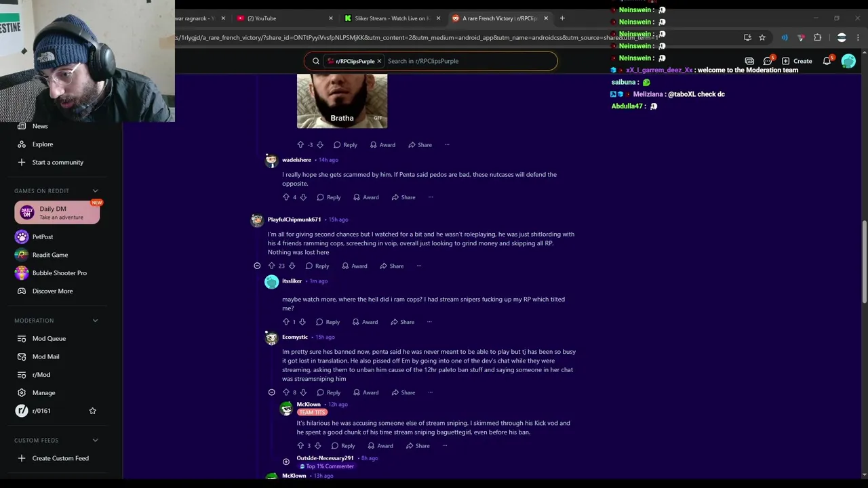This screenshot has height=488, width=868.
Task: Open more options on Ecomystic's comment
Action: [431, 392]
